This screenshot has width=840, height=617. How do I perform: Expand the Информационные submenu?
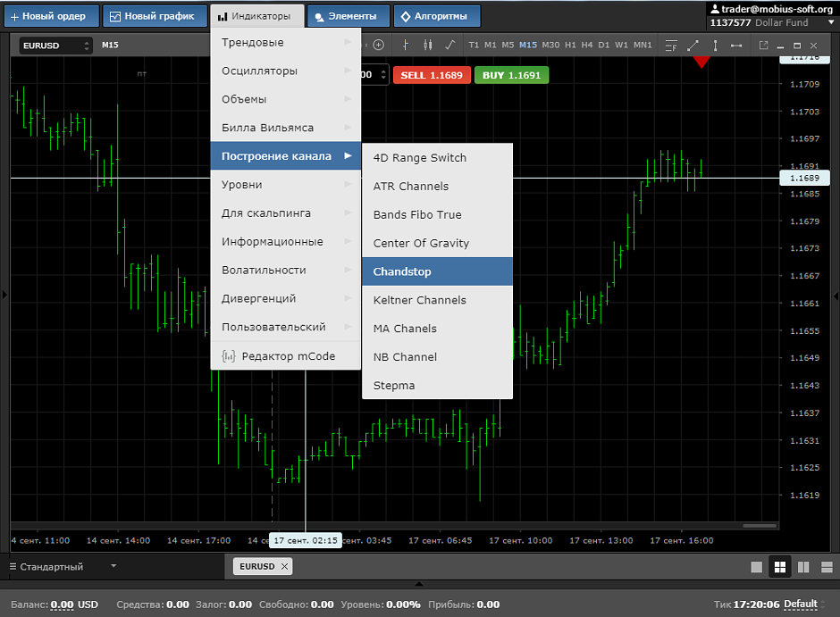[x=286, y=241]
